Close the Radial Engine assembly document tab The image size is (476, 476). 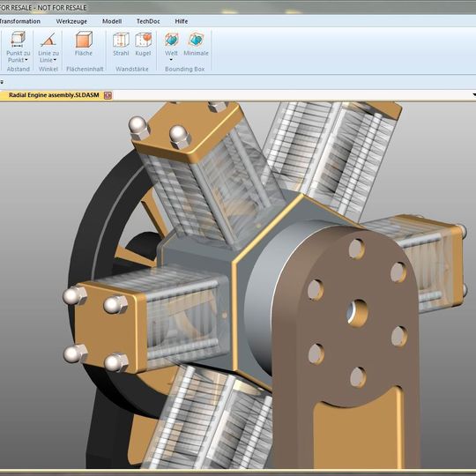[x=108, y=95]
